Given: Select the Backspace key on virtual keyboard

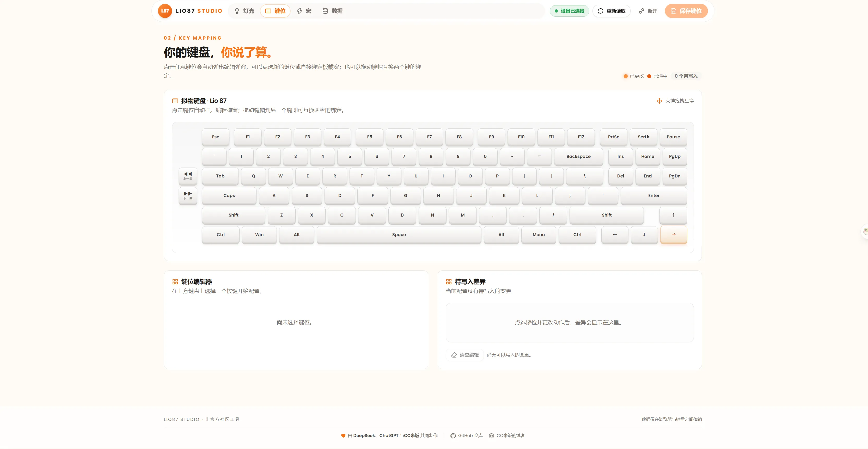Looking at the screenshot, I should click(578, 156).
